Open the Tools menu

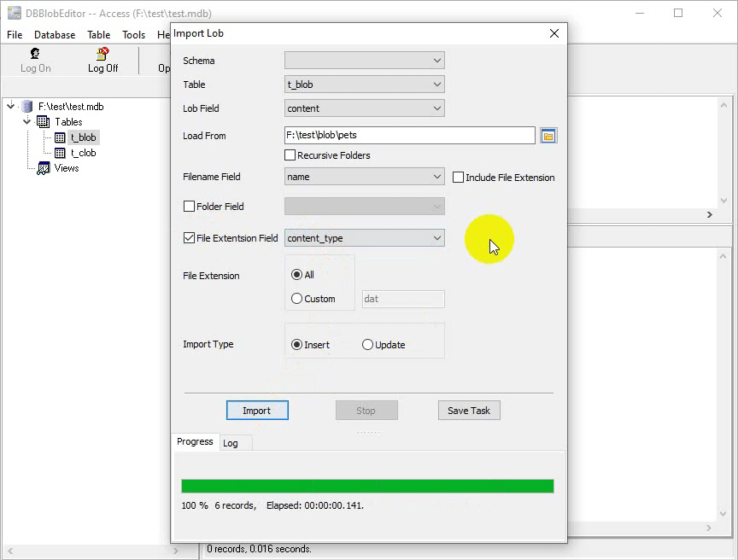coord(133,35)
